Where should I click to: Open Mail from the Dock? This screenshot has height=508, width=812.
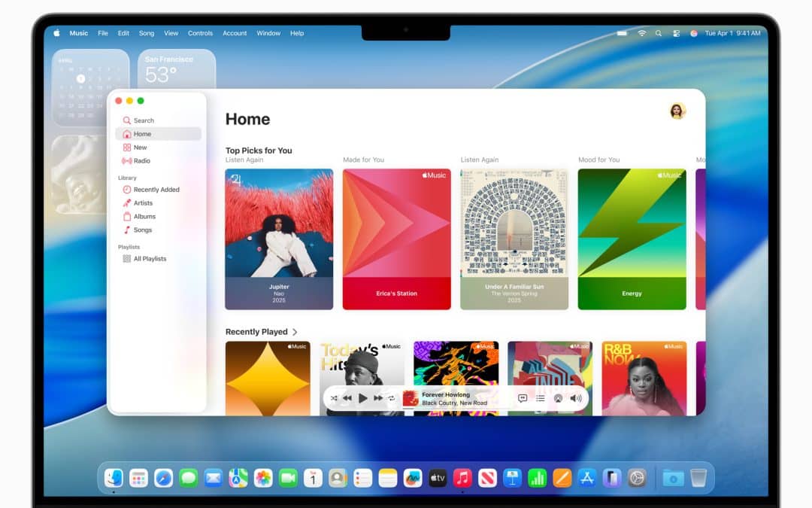(x=214, y=477)
